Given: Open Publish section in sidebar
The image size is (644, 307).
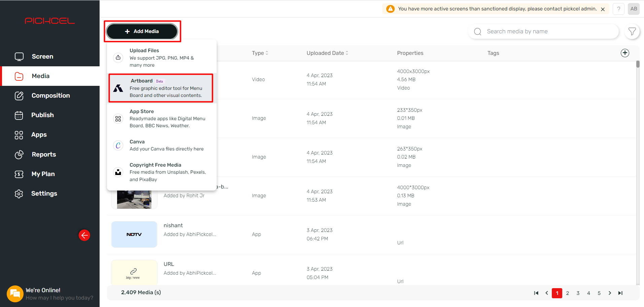Looking at the screenshot, I should tap(50, 115).
